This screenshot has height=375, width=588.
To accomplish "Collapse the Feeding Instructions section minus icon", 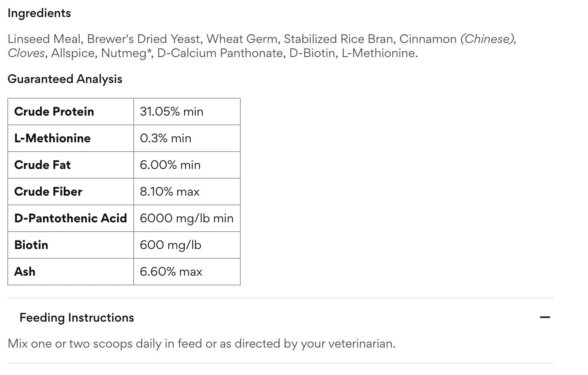I will point(545,317).
